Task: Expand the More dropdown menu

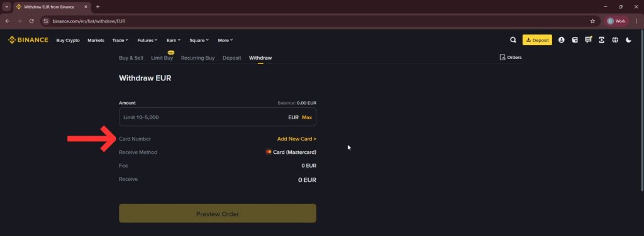Action: [x=226, y=40]
